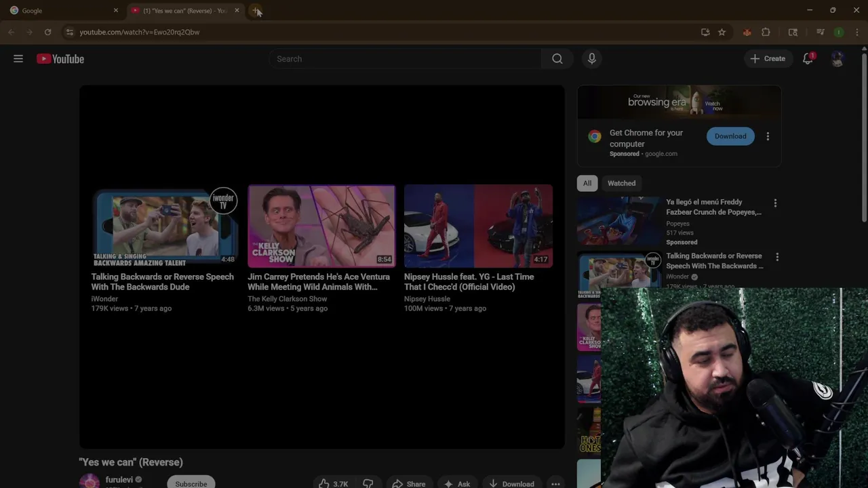The width and height of the screenshot is (868, 488).
Task: Open Popeyes Freddy Fazbear sidebar thumbnail
Action: [618, 221]
